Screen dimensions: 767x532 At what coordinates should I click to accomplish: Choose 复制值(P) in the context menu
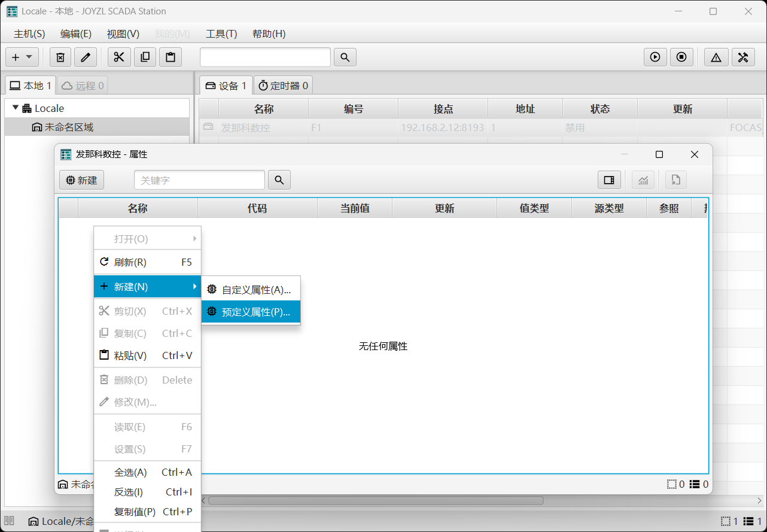pos(147,512)
